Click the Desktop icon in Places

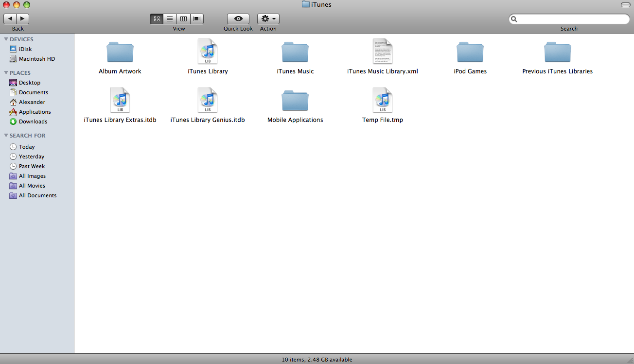[x=13, y=83]
